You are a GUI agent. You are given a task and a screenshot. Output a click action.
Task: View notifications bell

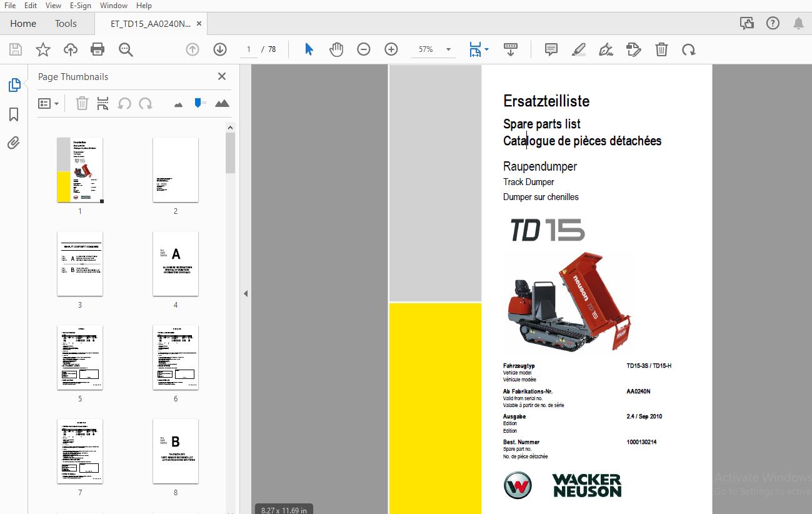798,24
